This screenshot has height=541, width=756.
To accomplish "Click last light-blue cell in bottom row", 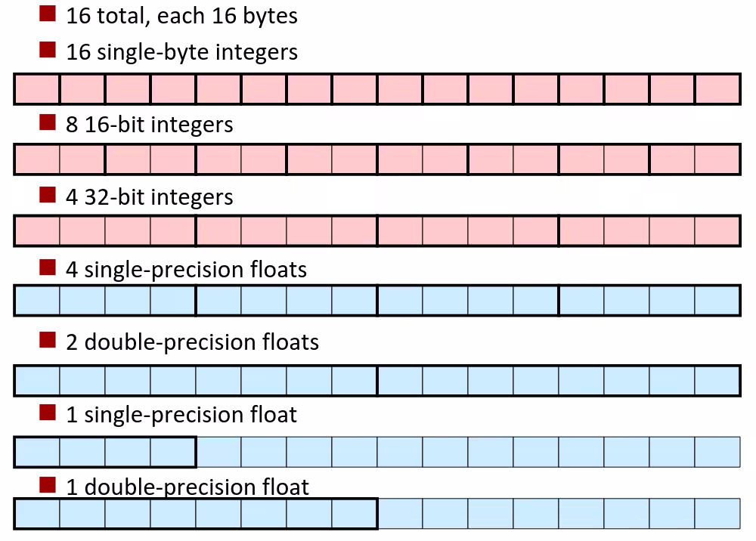I will pyautogui.click(x=717, y=514).
